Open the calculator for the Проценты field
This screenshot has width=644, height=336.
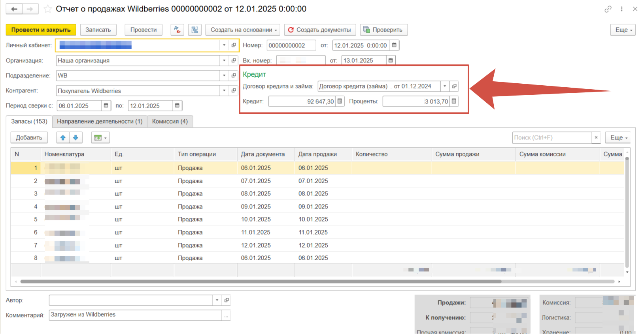click(x=454, y=101)
